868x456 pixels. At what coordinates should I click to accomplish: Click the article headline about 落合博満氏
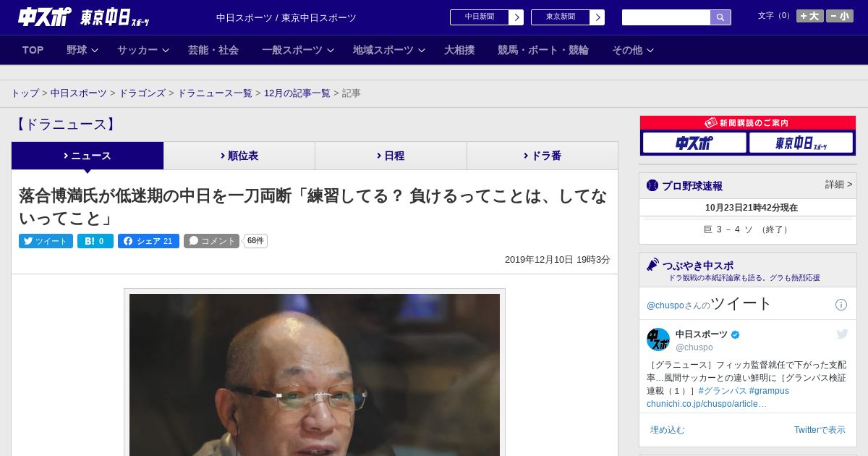pos(312,207)
